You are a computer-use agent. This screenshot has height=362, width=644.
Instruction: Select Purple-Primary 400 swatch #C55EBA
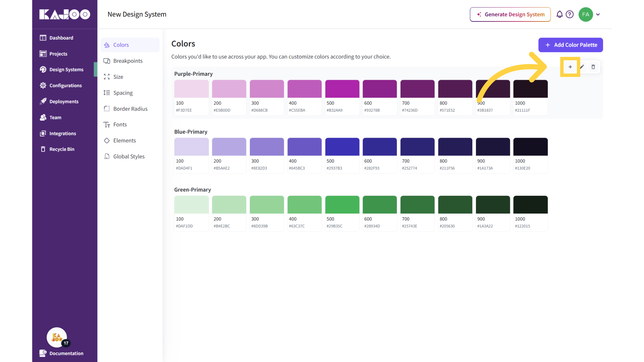click(305, 98)
